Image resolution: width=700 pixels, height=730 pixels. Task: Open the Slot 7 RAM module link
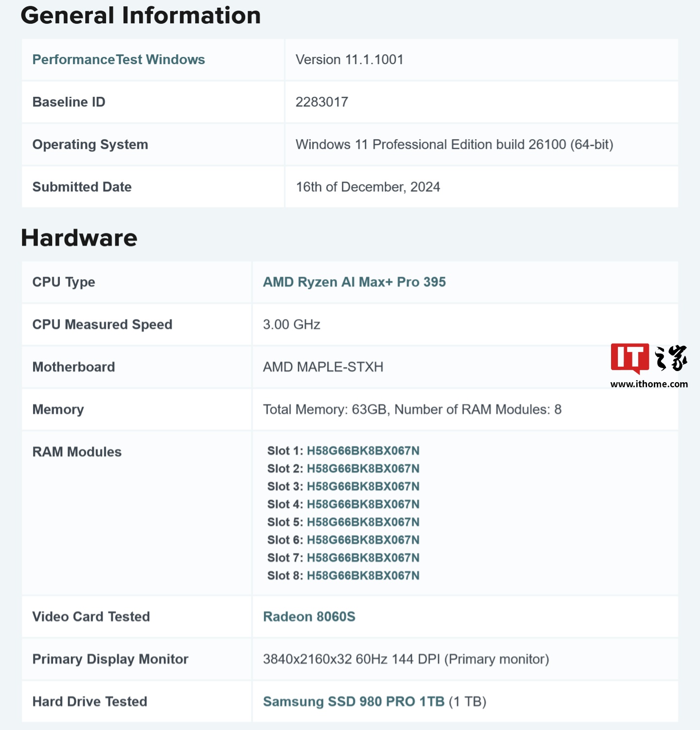364,557
